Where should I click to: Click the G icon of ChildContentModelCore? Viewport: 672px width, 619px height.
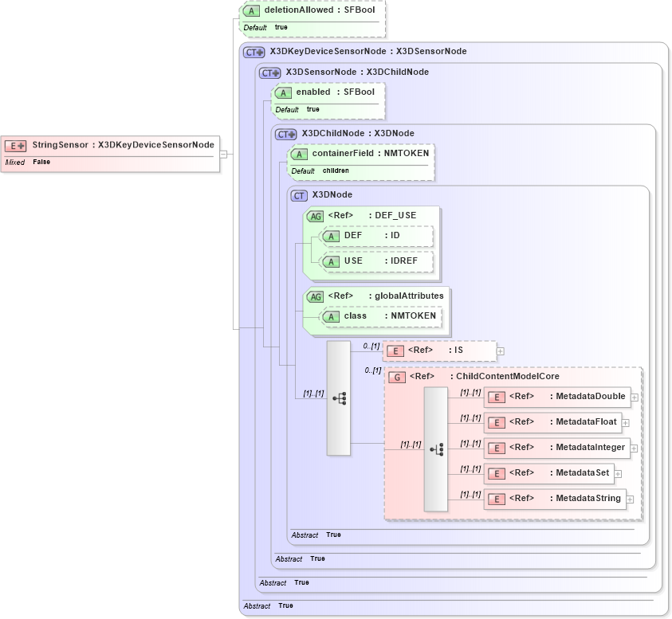[x=397, y=378]
